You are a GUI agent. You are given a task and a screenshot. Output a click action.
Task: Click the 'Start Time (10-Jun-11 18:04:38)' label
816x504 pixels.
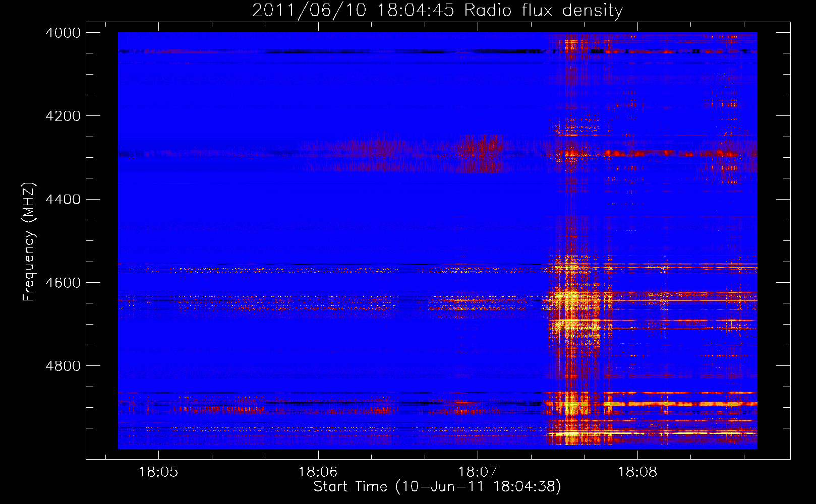[437, 487]
